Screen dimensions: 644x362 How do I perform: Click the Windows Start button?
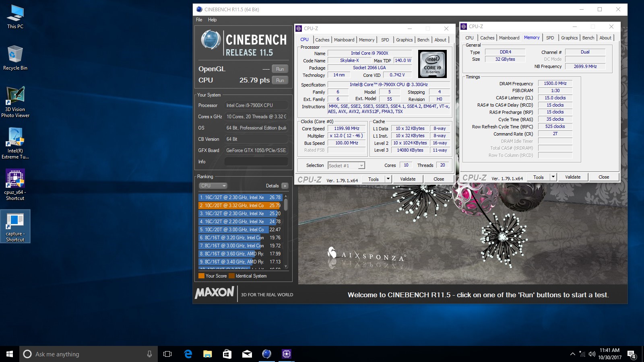pyautogui.click(x=10, y=354)
